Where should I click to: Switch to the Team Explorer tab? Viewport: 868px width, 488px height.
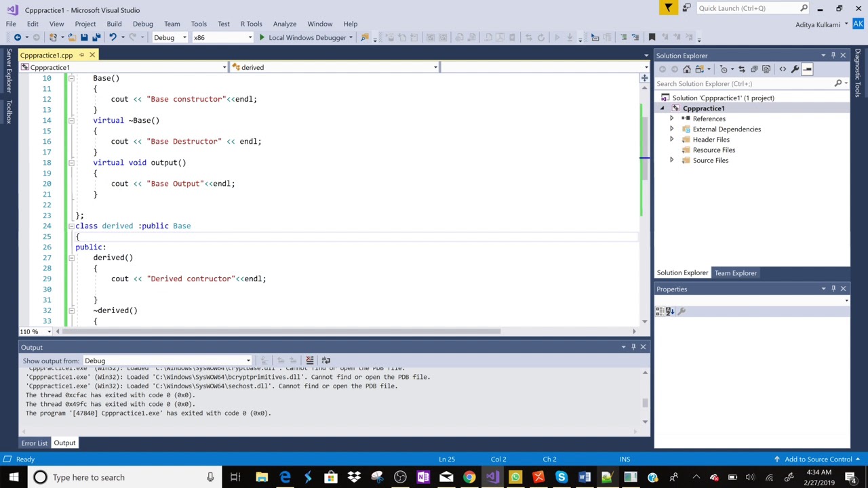click(735, 273)
